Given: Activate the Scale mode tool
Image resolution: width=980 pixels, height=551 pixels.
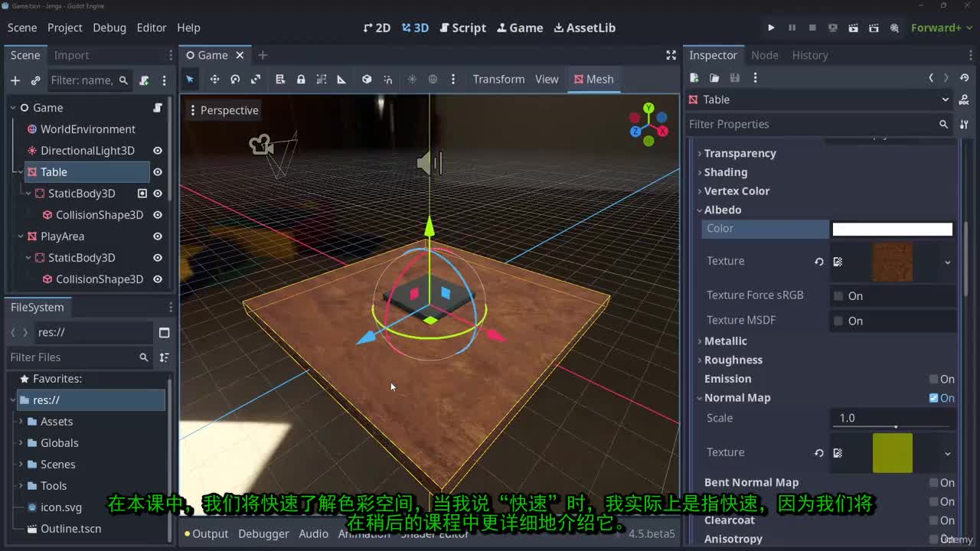Looking at the screenshot, I should 256,80.
